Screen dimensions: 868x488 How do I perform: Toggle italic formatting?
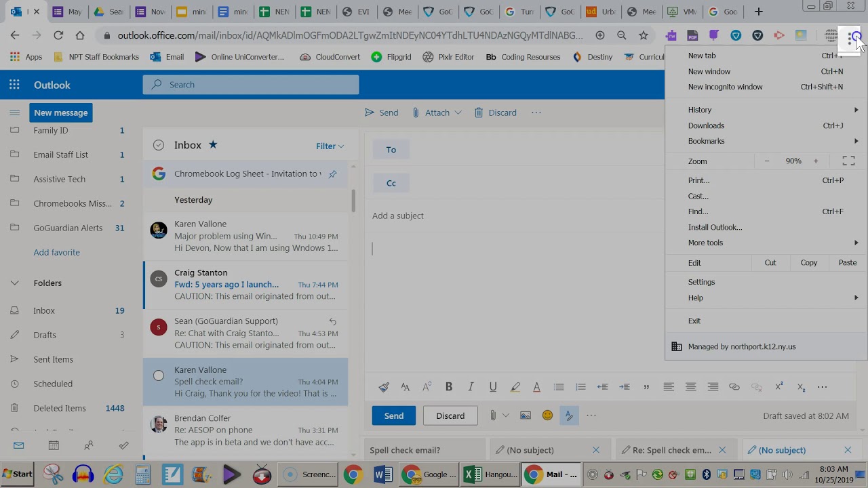point(471,387)
